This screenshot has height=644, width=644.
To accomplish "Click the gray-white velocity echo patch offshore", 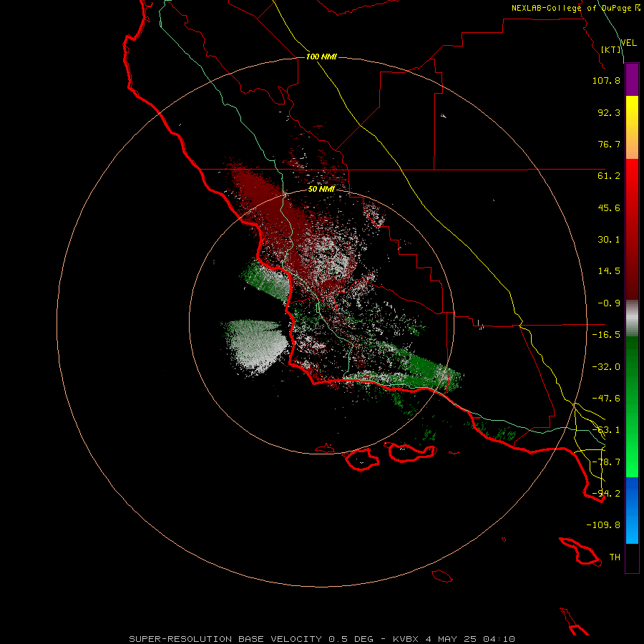I will (x=257, y=345).
